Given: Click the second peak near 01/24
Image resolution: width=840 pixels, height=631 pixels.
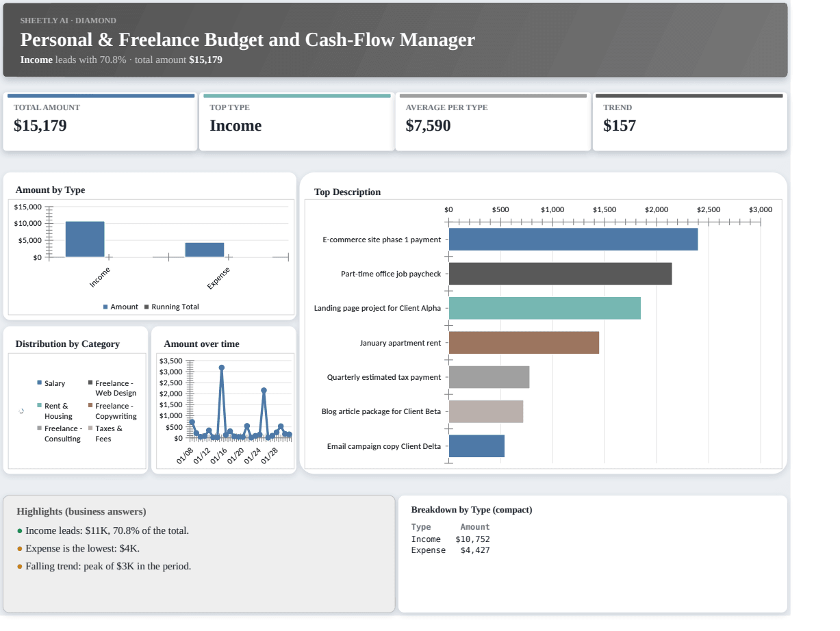Looking at the screenshot, I should [264, 390].
